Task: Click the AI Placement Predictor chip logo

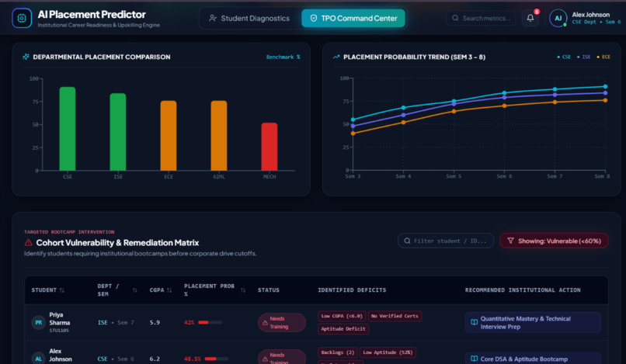Action: 22,18
